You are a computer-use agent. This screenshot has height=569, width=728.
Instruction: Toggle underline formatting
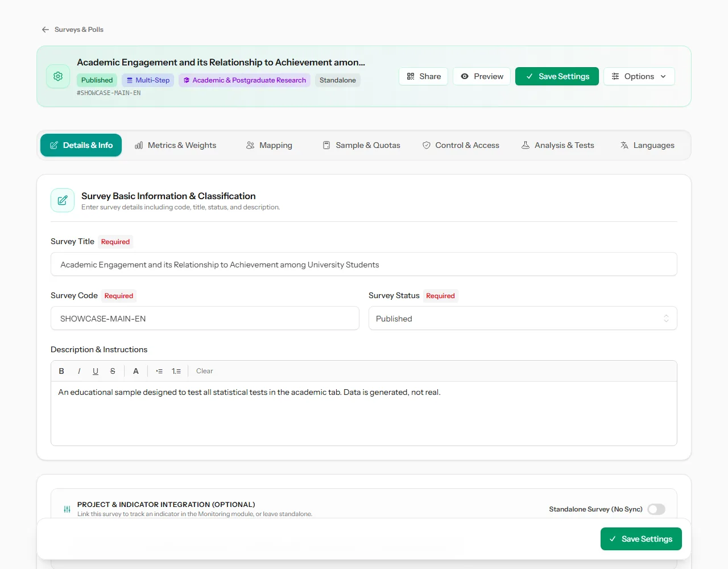point(96,371)
